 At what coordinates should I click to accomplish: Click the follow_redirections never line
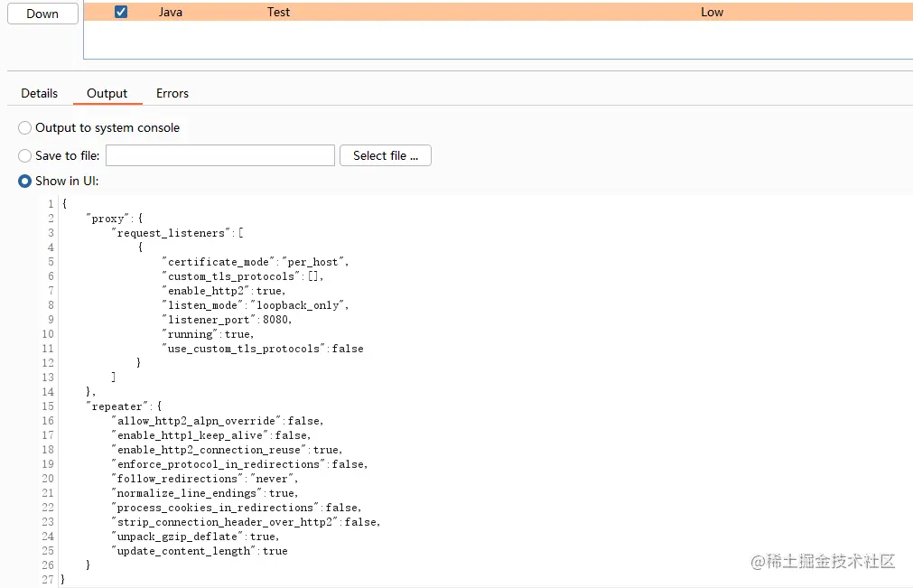(x=205, y=479)
